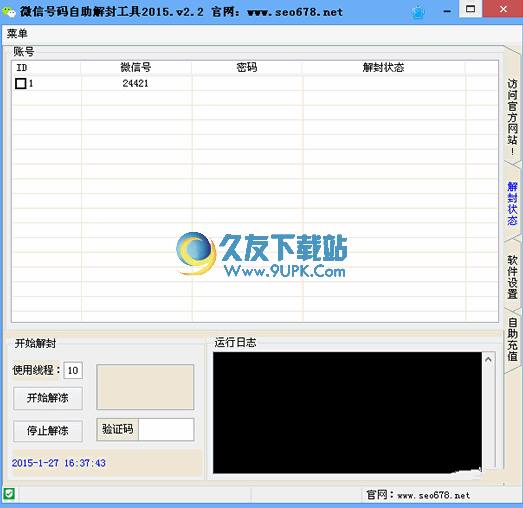
Task: Click the green checkmark status icon
Action: click(9, 494)
